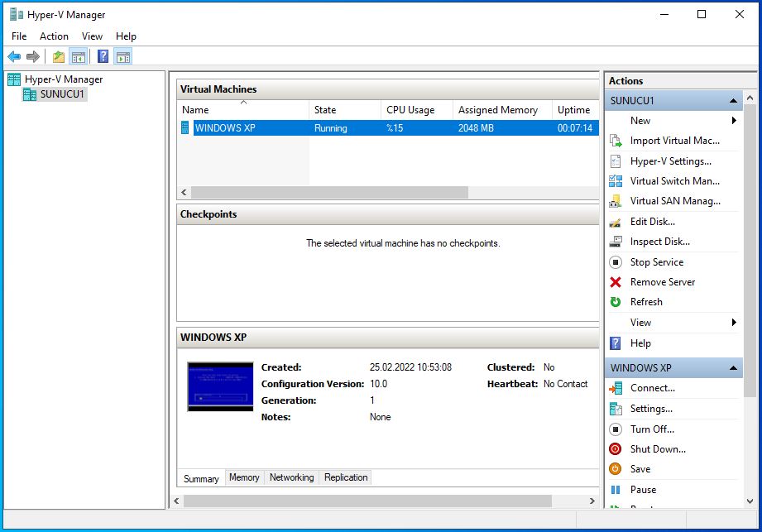This screenshot has height=532, width=762.
Task: Switch to the Summary tab
Action: coord(201,478)
